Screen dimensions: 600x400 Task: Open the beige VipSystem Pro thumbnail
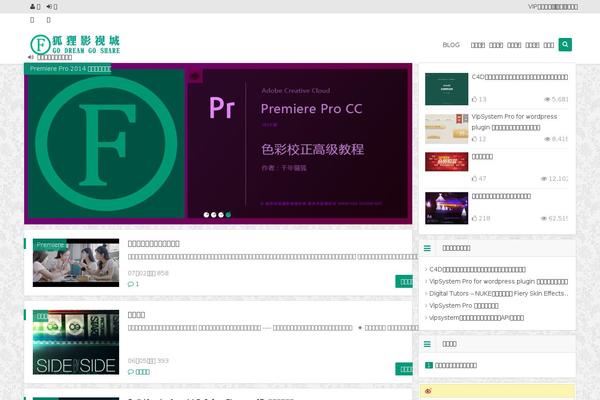coord(447,129)
